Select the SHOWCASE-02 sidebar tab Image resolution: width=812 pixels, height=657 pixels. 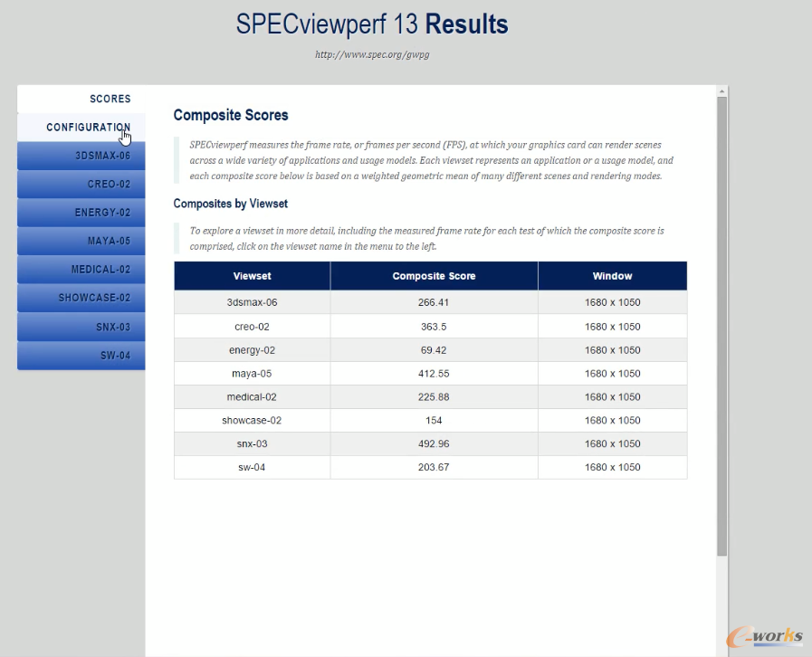click(x=81, y=299)
